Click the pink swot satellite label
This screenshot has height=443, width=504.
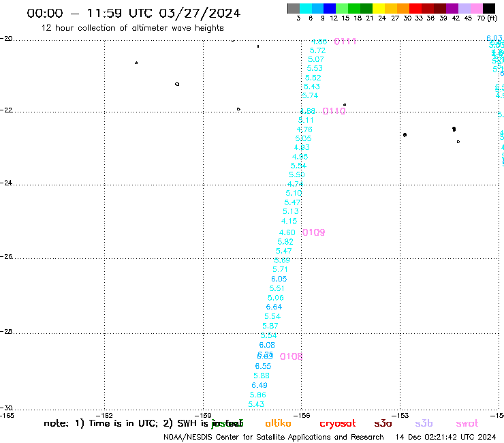point(467,423)
